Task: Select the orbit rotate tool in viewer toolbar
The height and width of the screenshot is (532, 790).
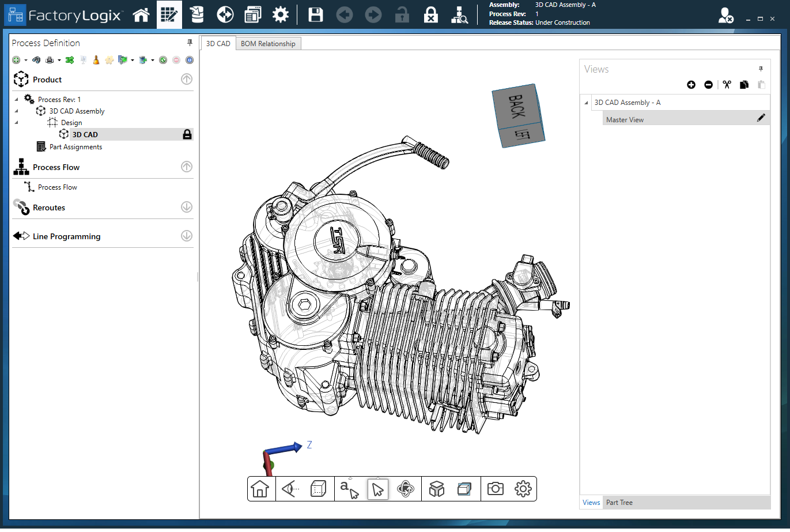Action: tap(406, 489)
